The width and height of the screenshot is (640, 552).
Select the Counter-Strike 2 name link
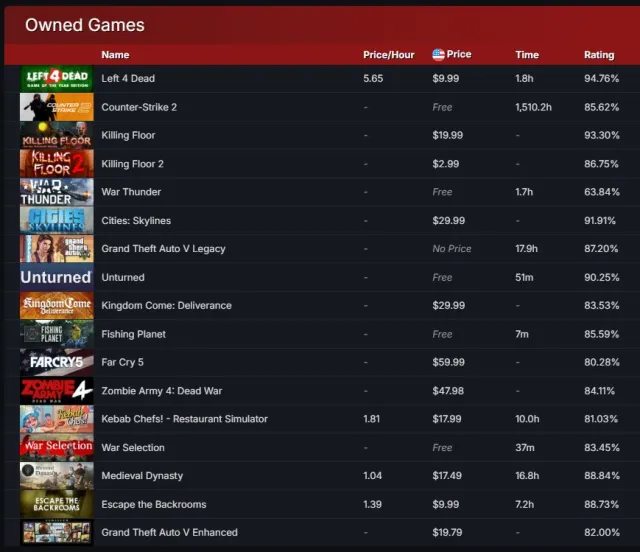139,107
